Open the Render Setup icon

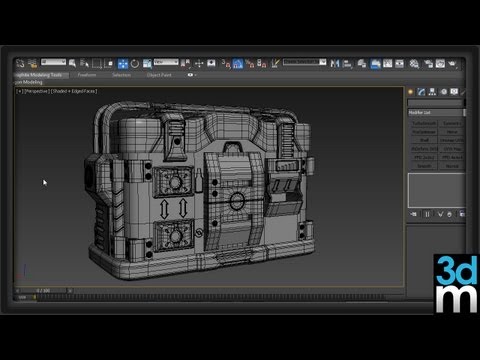pyautogui.click(x=428, y=63)
